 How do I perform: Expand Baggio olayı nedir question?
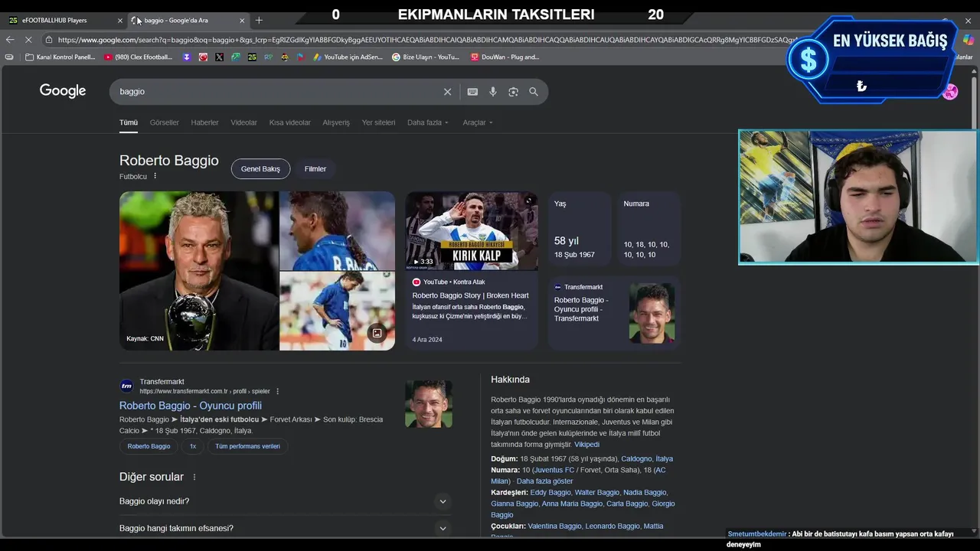[x=285, y=501]
